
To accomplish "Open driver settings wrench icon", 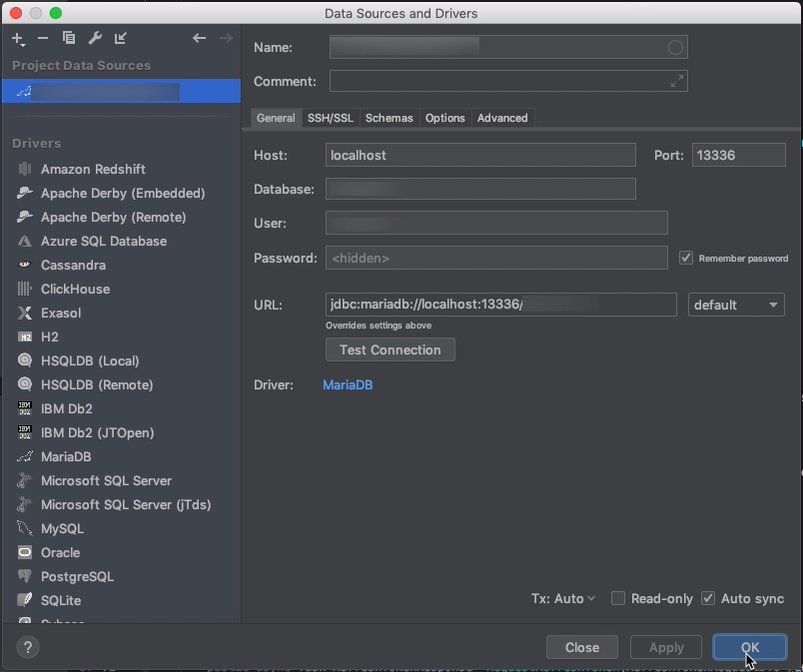I will coord(95,38).
